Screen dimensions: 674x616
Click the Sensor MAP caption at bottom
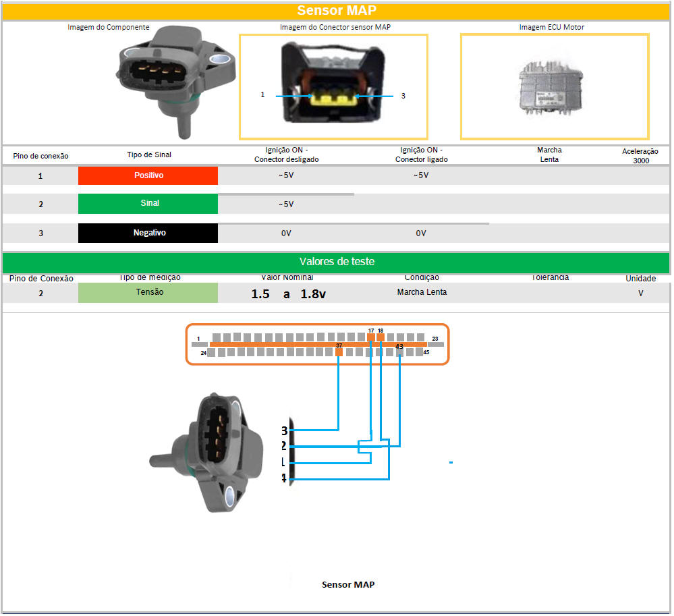(348, 584)
